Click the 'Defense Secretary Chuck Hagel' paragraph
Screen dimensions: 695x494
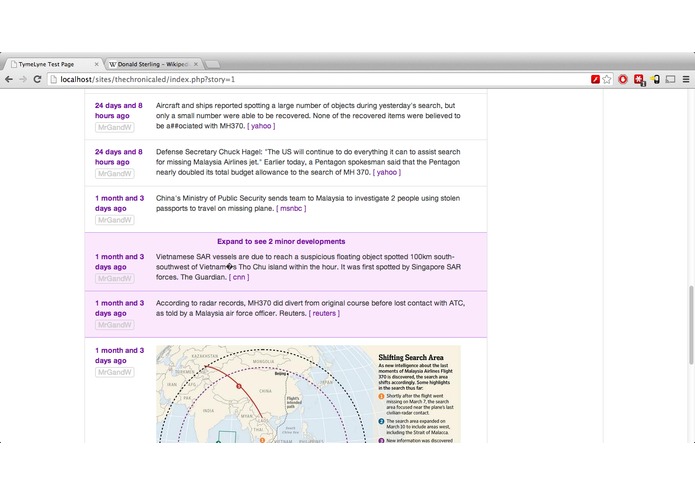[x=308, y=162]
